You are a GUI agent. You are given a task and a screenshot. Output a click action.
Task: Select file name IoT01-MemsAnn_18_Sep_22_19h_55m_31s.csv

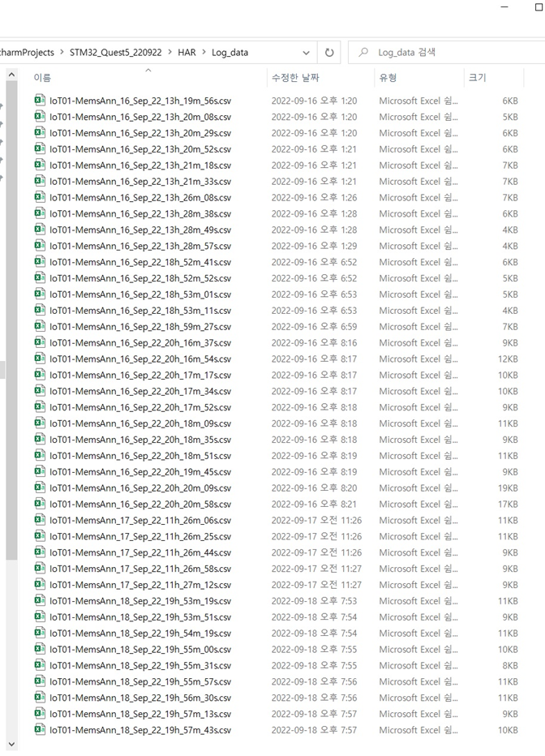click(x=140, y=666)
